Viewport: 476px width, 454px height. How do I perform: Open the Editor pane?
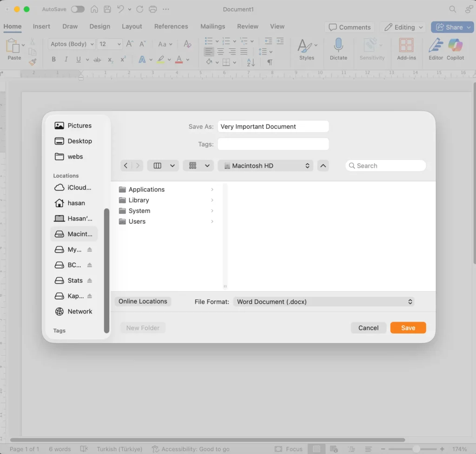coord(435,50)
